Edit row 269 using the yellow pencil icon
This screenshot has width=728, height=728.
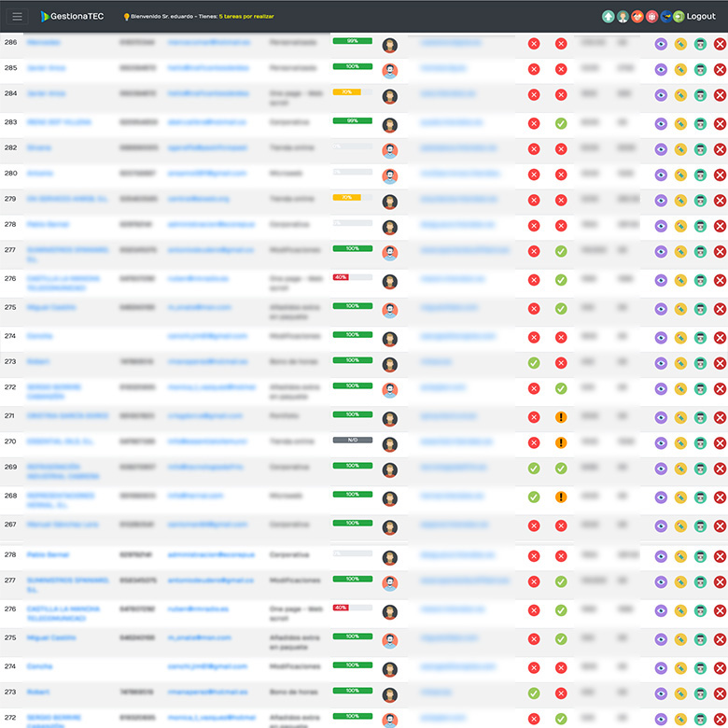click(680, 469)
